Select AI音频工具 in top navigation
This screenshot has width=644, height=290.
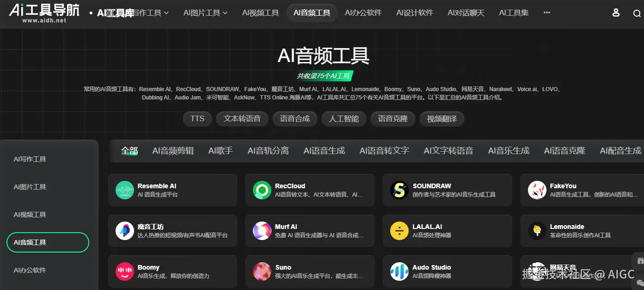(312, 13)
